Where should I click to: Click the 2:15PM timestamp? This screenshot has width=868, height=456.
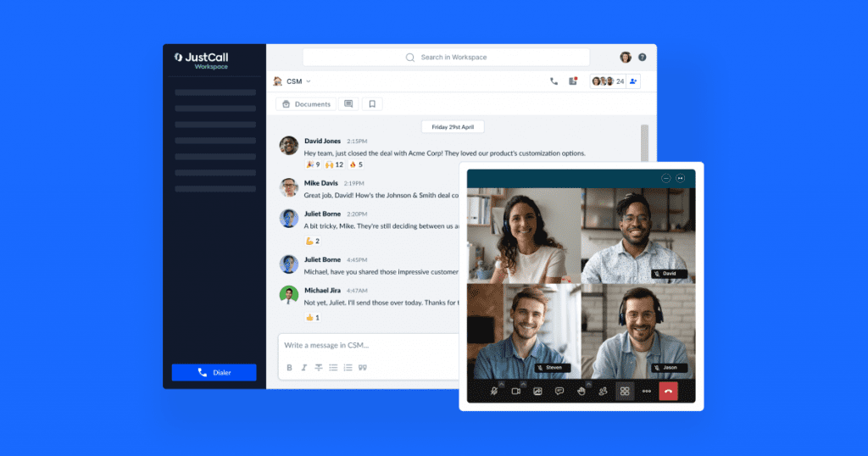(x=357, y=142)
